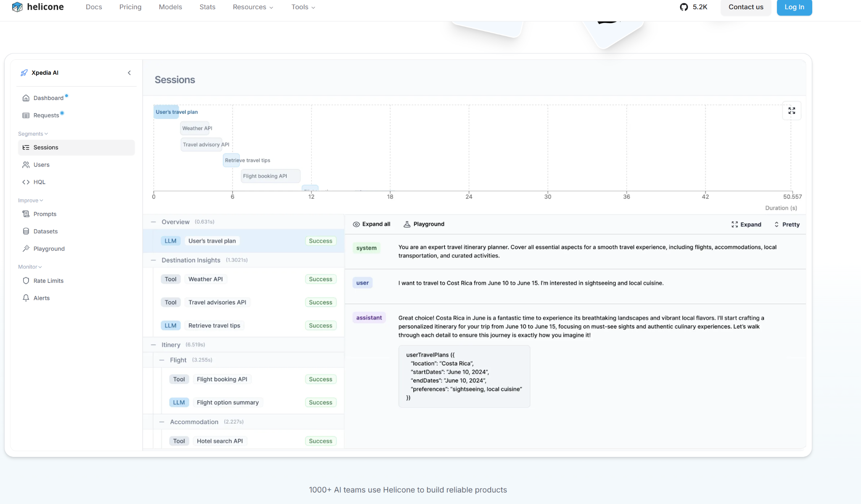
Task: Open Playground from the message toolbar
Action: (424, 224)
